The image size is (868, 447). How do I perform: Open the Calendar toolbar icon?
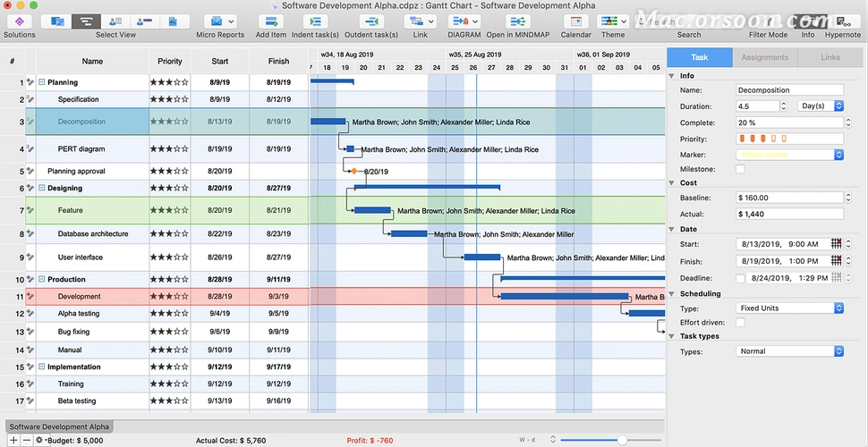pos(575,21)
